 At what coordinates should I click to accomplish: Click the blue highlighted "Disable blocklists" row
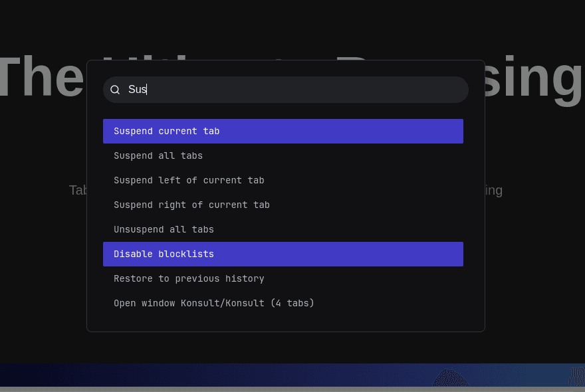(x=283, y=254)
